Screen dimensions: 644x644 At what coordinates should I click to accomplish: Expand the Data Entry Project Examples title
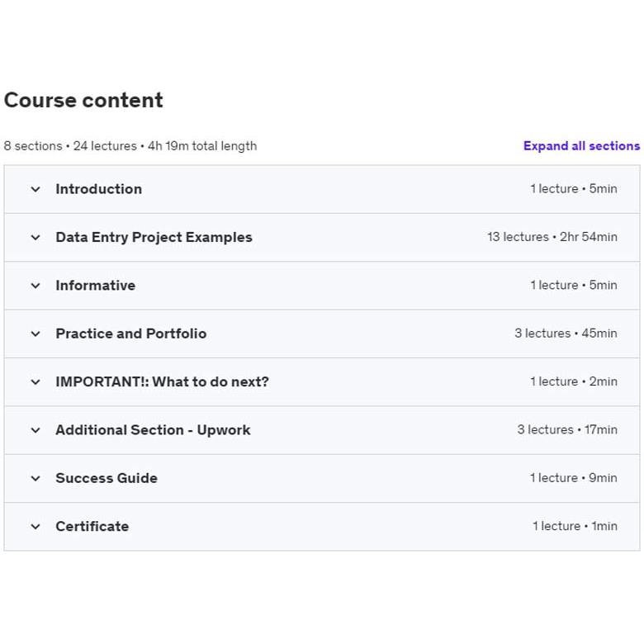click(154, 238)
